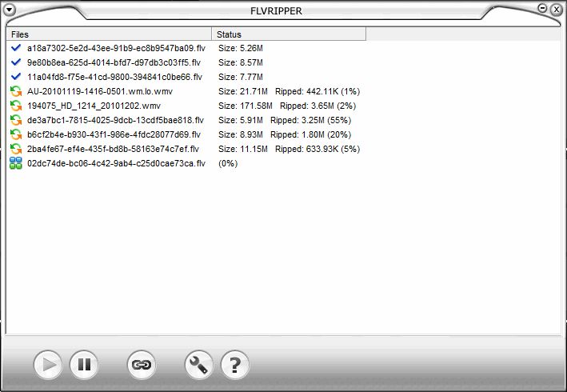Viewport: 567px width, 392px height.
Task: Click status text 'Size: 7.77M'
Action: 241,77
